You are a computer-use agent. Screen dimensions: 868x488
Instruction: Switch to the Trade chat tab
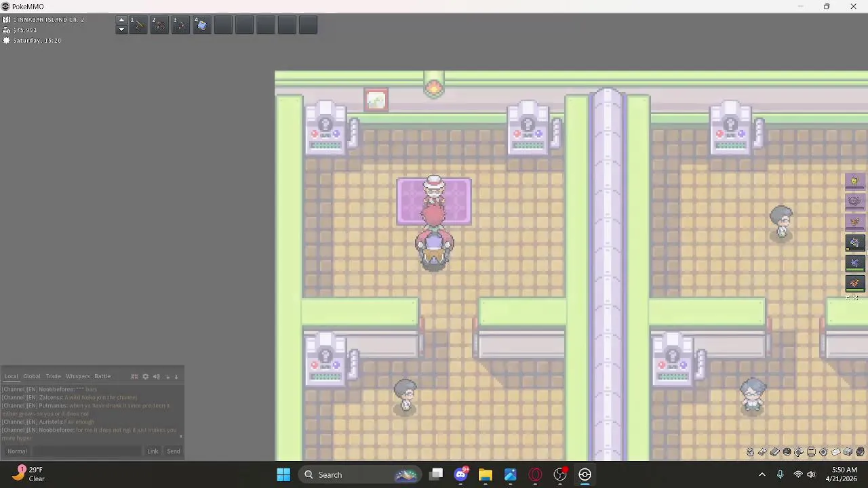pos(53,376)
